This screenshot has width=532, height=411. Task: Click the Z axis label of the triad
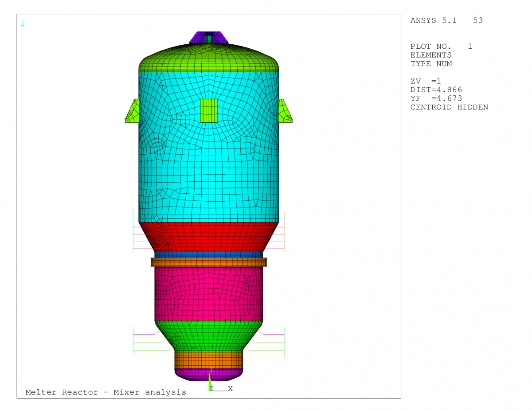(x=211, y=388)
